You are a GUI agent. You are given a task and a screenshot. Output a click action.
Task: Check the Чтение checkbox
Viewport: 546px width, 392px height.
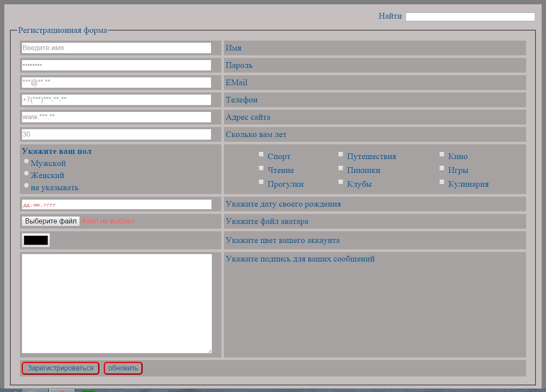(261, 168)
